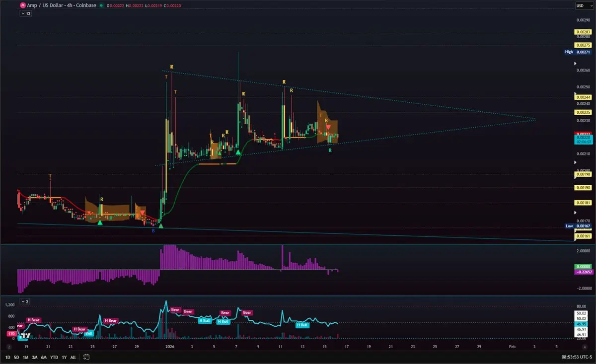Click the TradingView logo on the chart

click(x=25, y=336)
